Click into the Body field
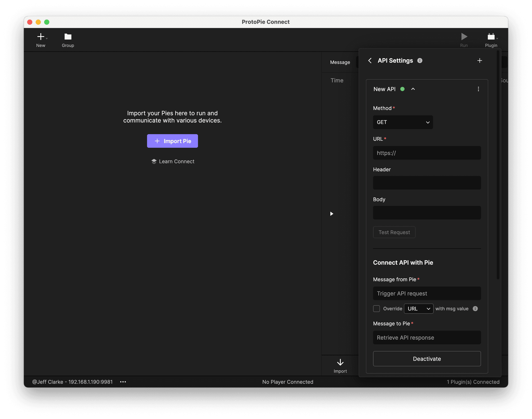The height and width of the screenshot is (419, 532). click(427, 213)
